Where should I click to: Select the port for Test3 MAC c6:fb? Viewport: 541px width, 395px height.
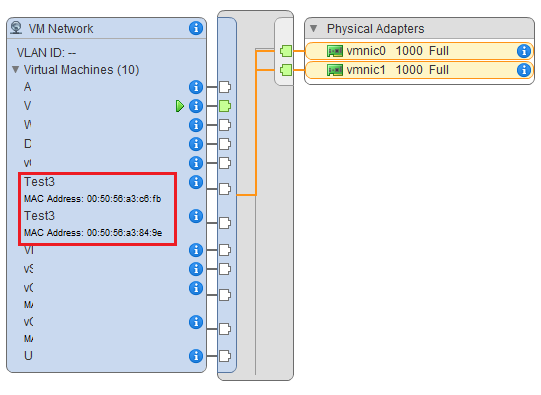[225, 189]
